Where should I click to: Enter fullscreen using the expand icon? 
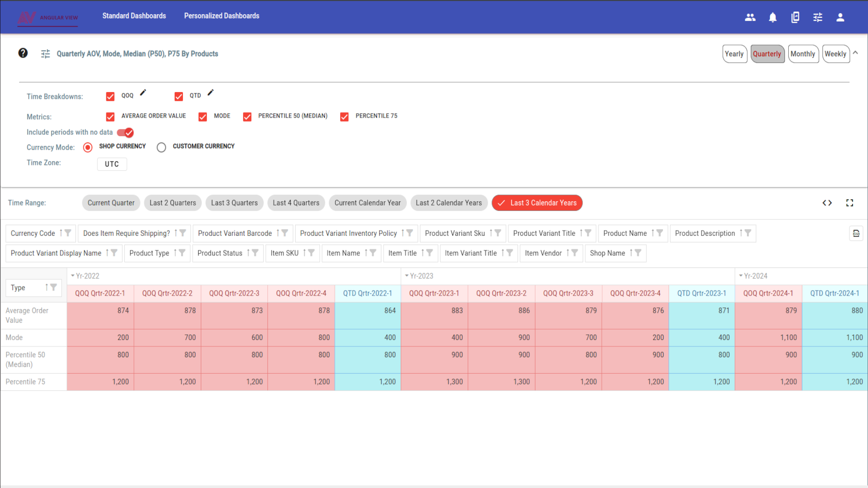tap(850, 202)
